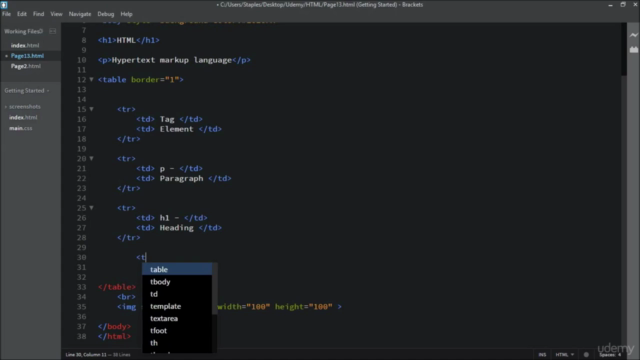
Task: Choose 'template' from code hints
Action: 177,306
